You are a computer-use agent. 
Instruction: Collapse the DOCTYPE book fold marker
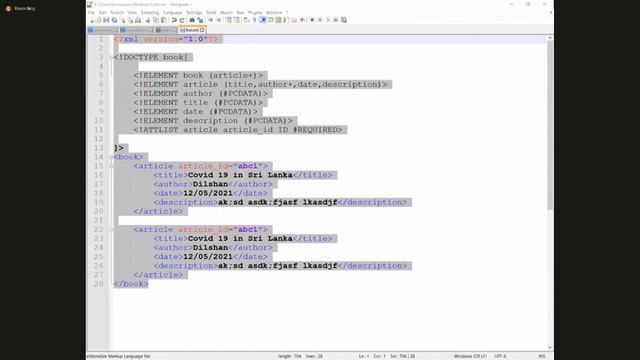pos(111,58)
